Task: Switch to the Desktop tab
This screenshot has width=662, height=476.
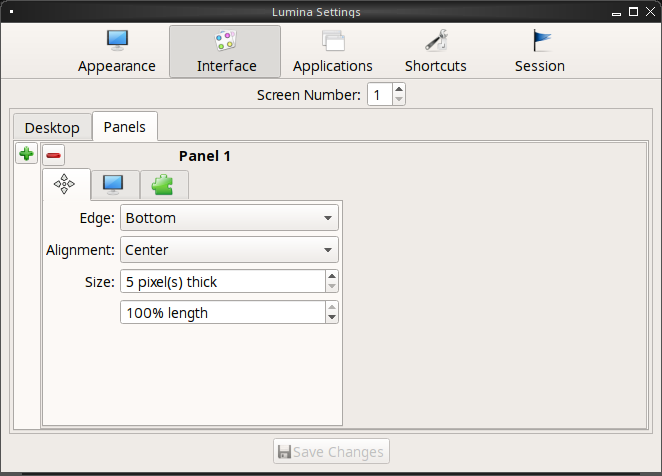Action: point(52,127)
